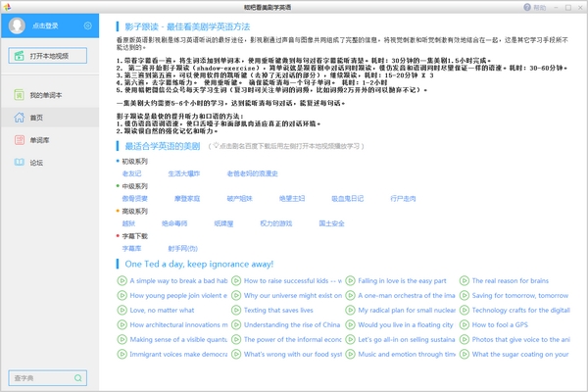Play icon for 'Falling in love is the easy part'

[x=350, y=280]
